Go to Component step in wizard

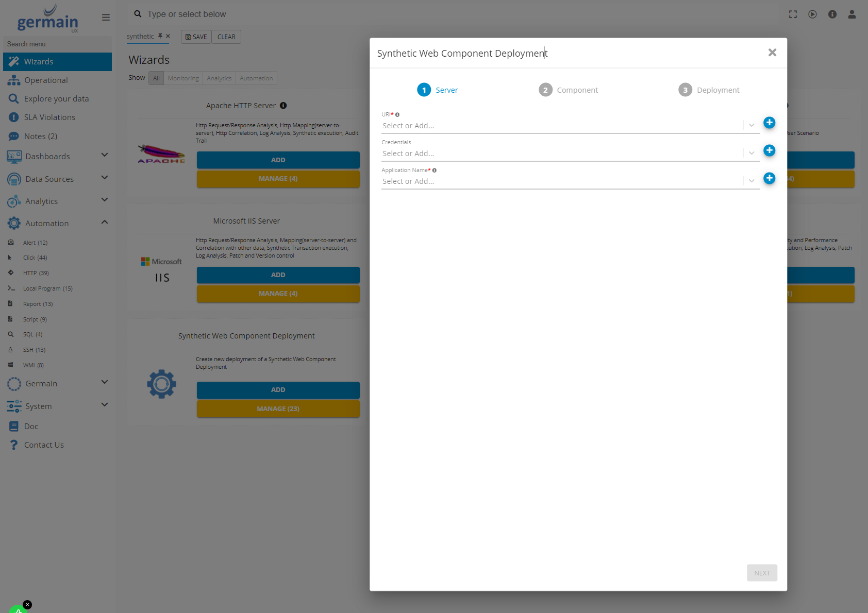click(568, 90)
